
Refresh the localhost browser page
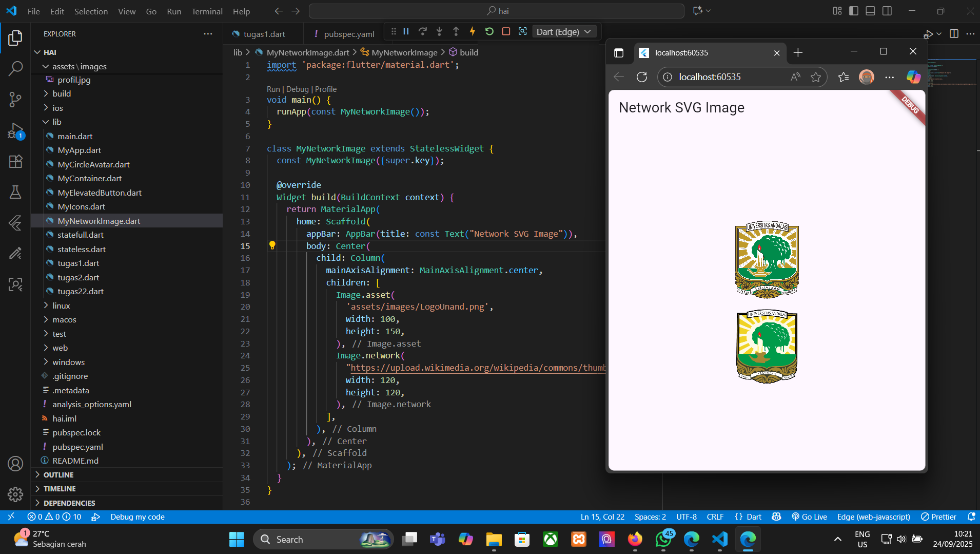click(x=641, y=77)
